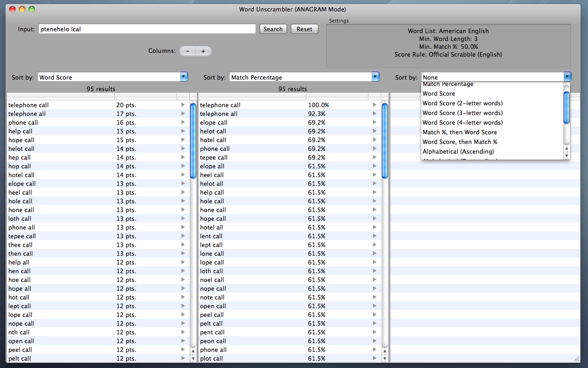Collapse the third Sort by None dropdown
The height and width of the screenshot is (368, 588).
point(497,77)
